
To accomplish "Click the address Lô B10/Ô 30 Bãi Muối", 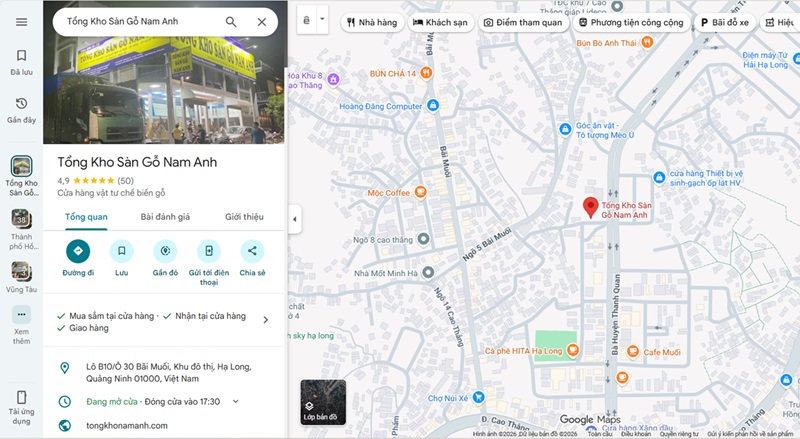I will (x=168, y=373).
